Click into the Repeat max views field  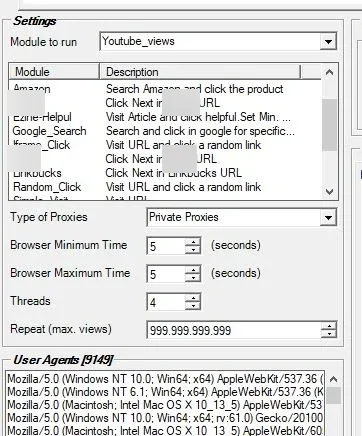pos(234,330)
